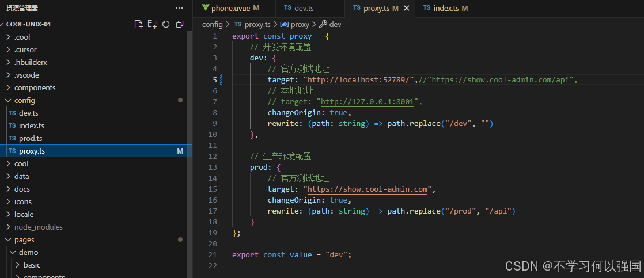This screenshot has width=644, height=278.
Task: Click the prod key on line 13
Action: [258, 167]
